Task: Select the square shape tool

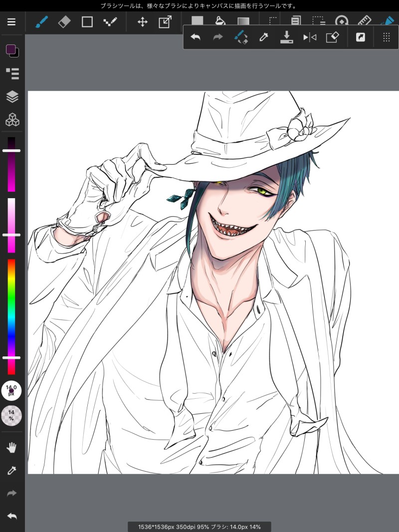Action: coord(87,22)
